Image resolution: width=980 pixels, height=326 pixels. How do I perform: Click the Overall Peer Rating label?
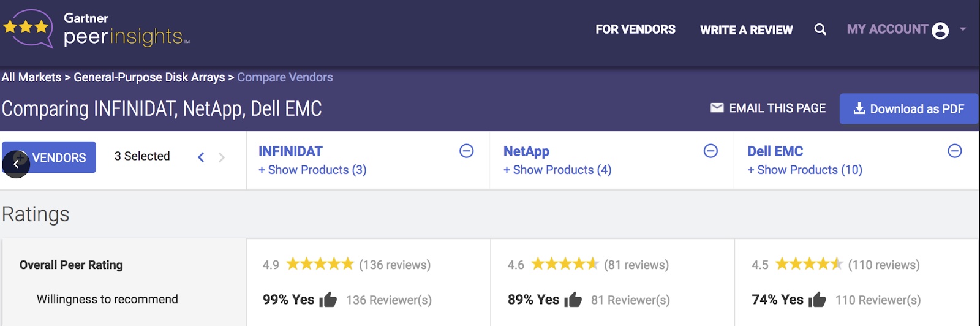click(x=71, y=265)
